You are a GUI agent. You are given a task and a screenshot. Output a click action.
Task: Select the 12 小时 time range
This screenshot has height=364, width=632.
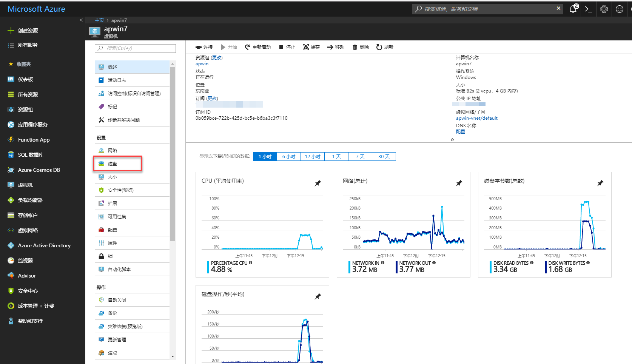point(313,157)
